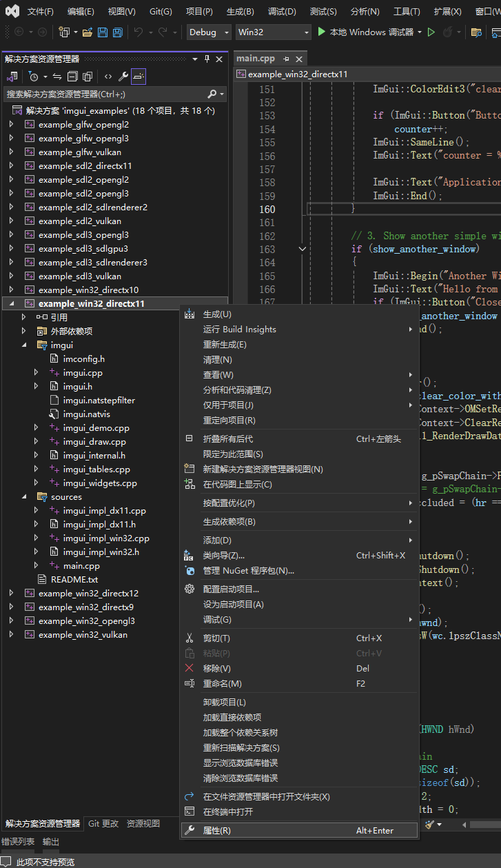Expand the imgui_demo.cpp file node
This screenshot has height=868, width=501.
click(36, 428)
